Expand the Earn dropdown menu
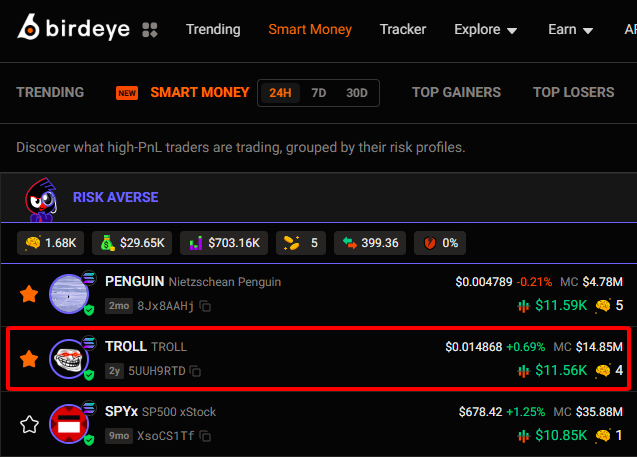Screen dimensions: 637x457 (x=570, y=29)
